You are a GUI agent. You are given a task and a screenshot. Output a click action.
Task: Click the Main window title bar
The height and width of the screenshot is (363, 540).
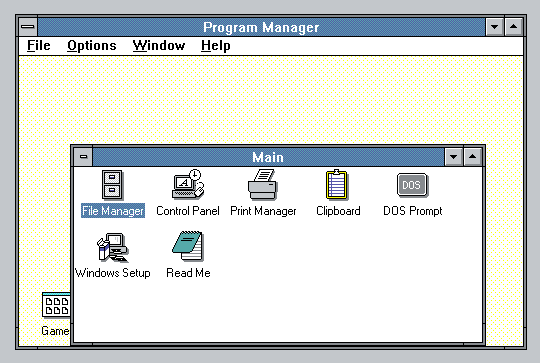point(268,157)
